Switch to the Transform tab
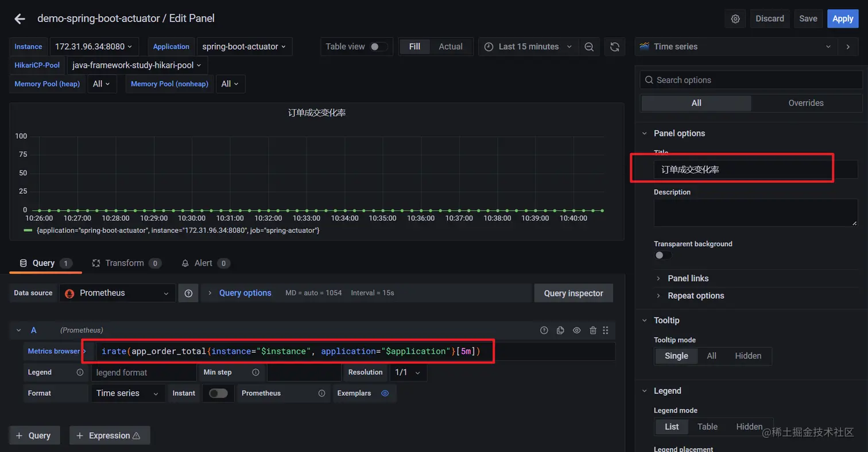 coord(126,263)
